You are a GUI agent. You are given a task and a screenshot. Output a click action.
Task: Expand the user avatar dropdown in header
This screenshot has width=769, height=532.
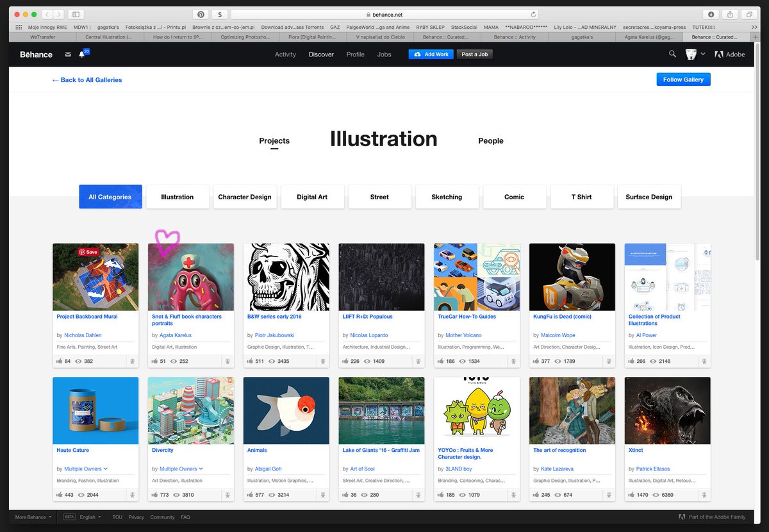coord(703,54)
